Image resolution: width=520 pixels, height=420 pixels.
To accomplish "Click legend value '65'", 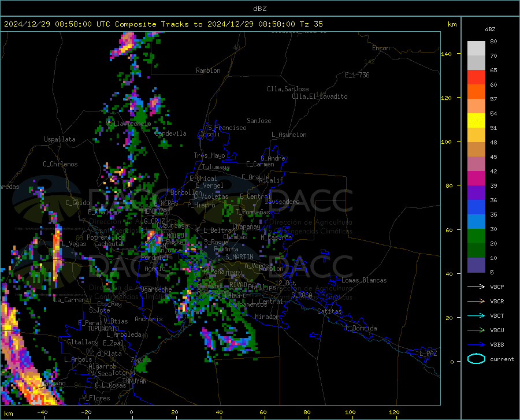I will point(493,70).
